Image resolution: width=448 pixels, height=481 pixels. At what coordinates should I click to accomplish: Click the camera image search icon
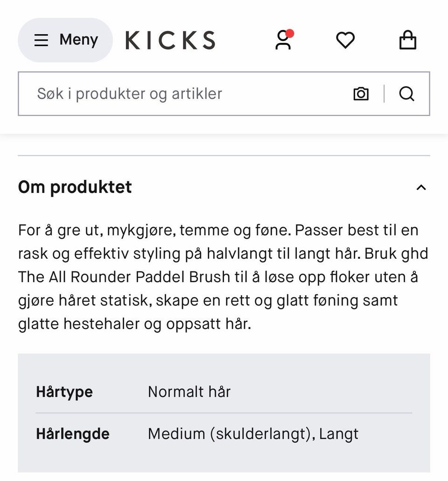(x=361, y=94)
